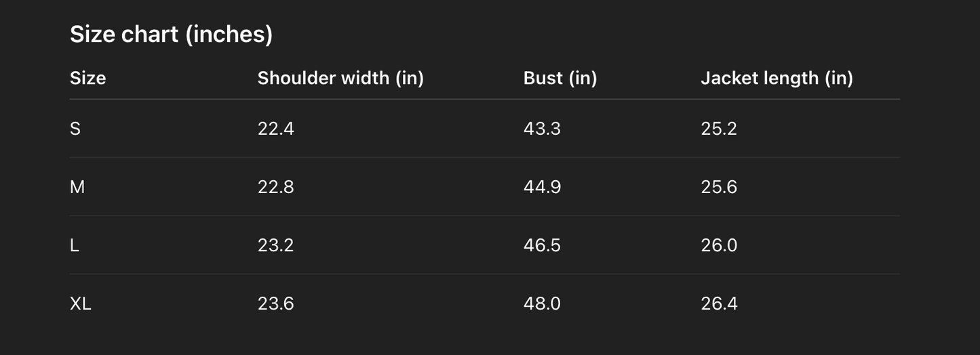The image size is (980, 355).
Task: Click the "Bust (in)" column header
Action: 560,78
